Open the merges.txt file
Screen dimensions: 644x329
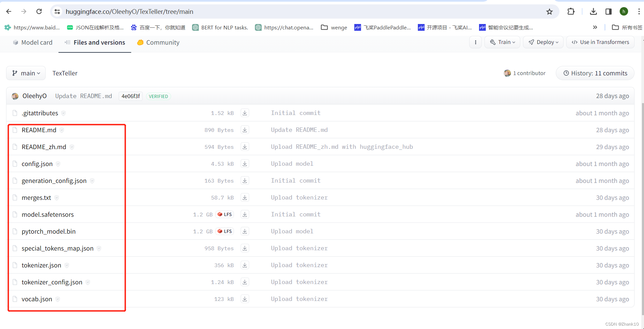click(x=36, y=197)
